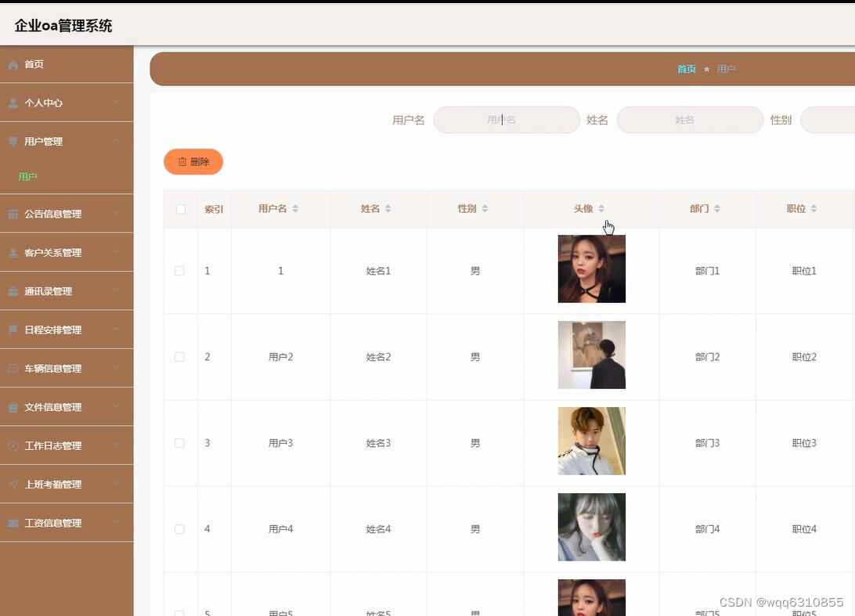Click the sort arrows on 部门 column
This screenshot has height=616, width=855.
(717, 209)
